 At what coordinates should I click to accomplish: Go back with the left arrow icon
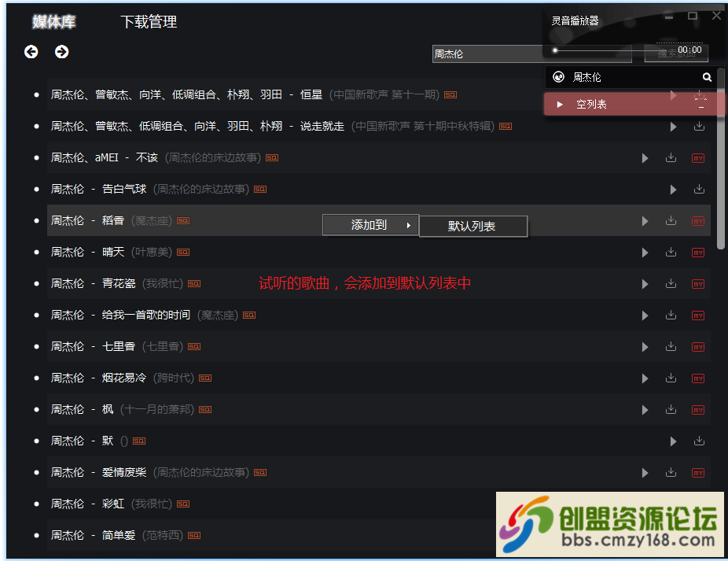click(31, 52)
